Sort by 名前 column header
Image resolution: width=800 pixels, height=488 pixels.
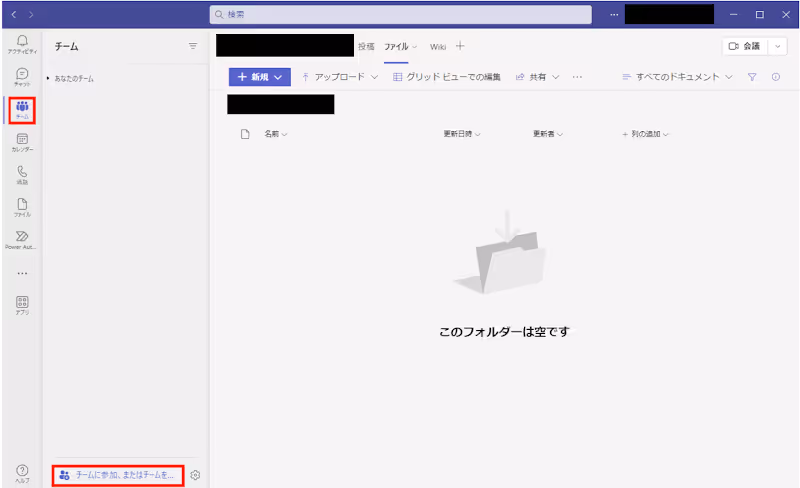pyautogui.click(x=276, y=134)
